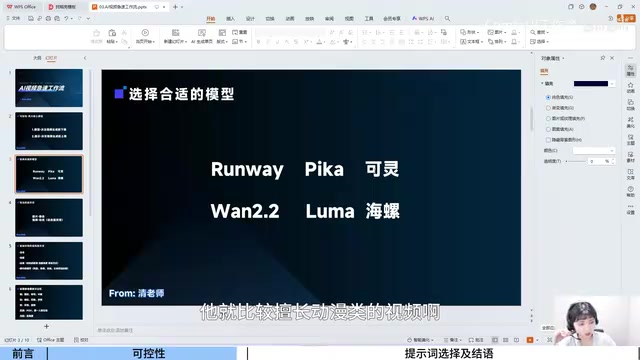
Task: Open the color (C) dropdown
Action: (x=594, y=151)
